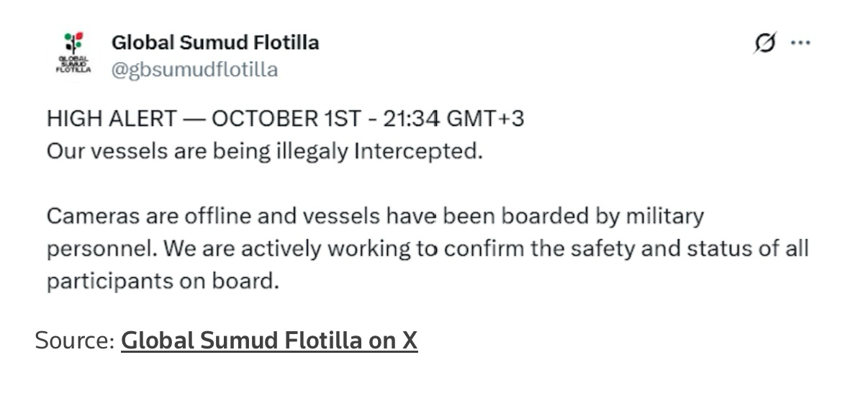
Task: Follow the Global Sumud Flotilla on X link
Action: (268, 340)
